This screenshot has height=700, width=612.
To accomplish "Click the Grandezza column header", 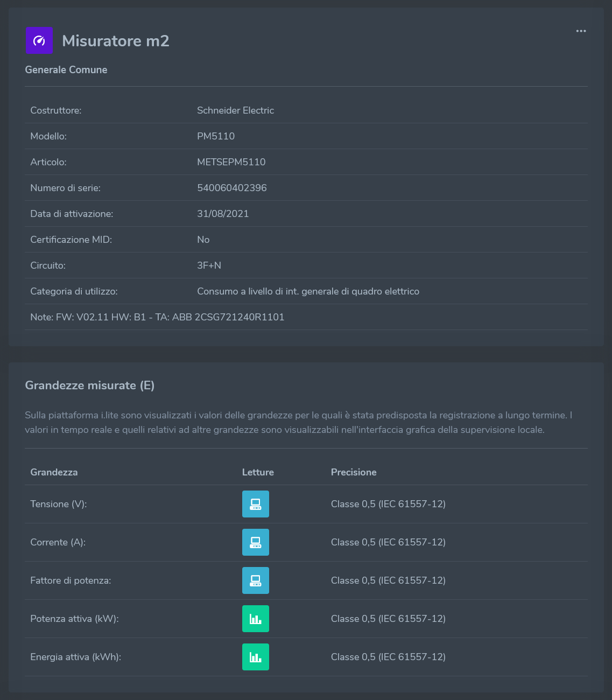I will tap(54, 472).
